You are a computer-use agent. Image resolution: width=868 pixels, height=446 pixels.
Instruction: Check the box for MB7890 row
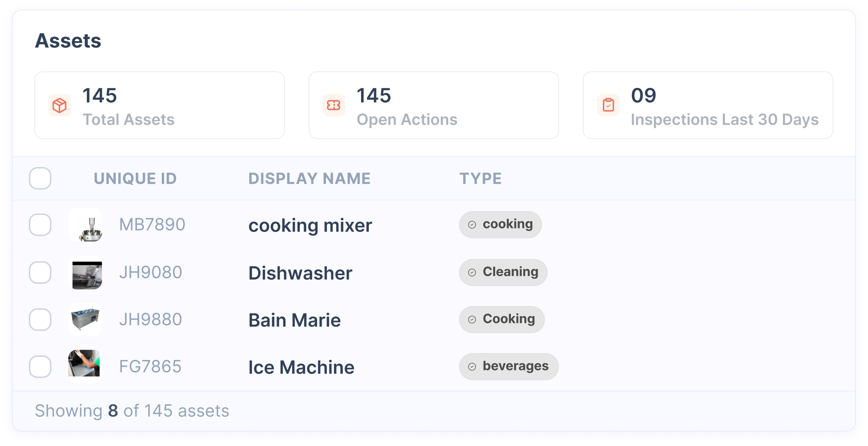[40, 225]
